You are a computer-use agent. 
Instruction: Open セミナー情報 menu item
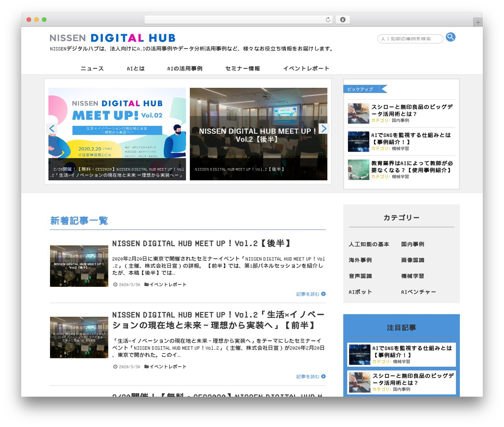click(243, 69)
